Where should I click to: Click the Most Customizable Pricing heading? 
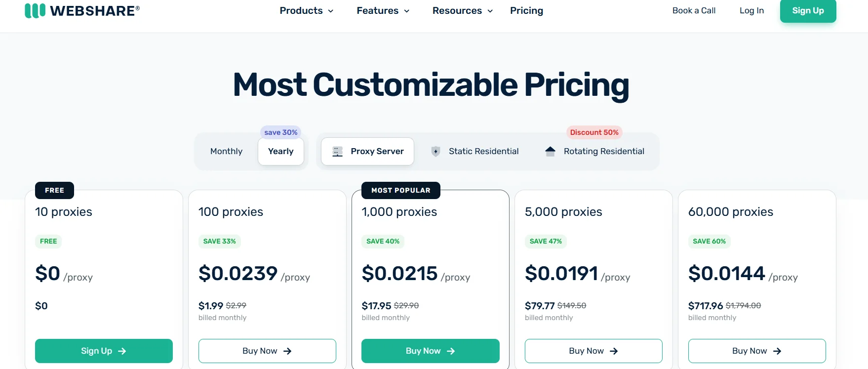point(431,85)
